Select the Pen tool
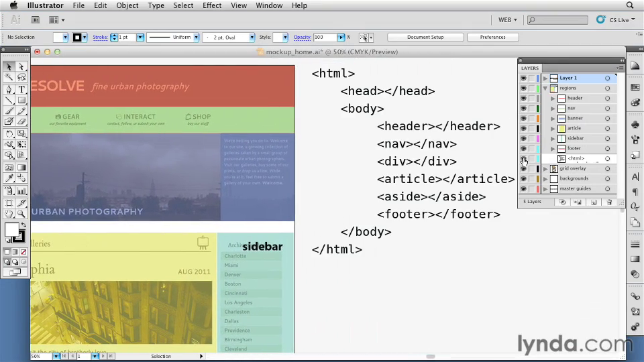The height and width of the screenshot is (362, 644). 9,89
